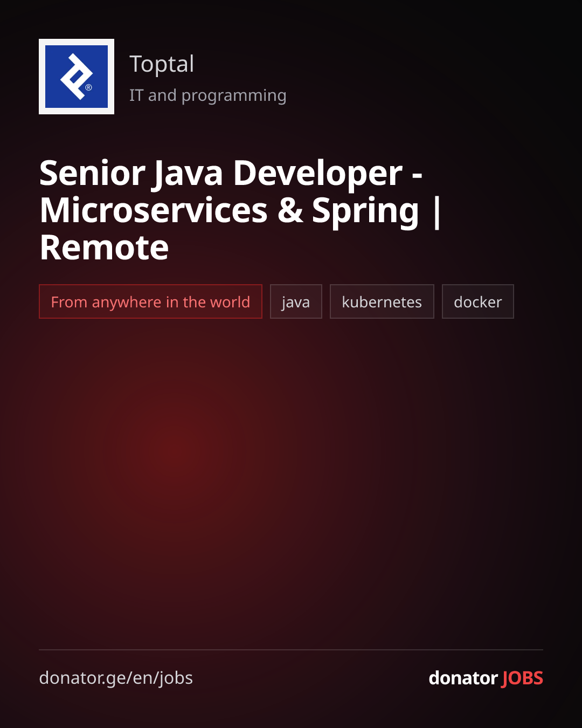Click the docker skill tag
582x728 pixels.
click(x=478, y=301)
